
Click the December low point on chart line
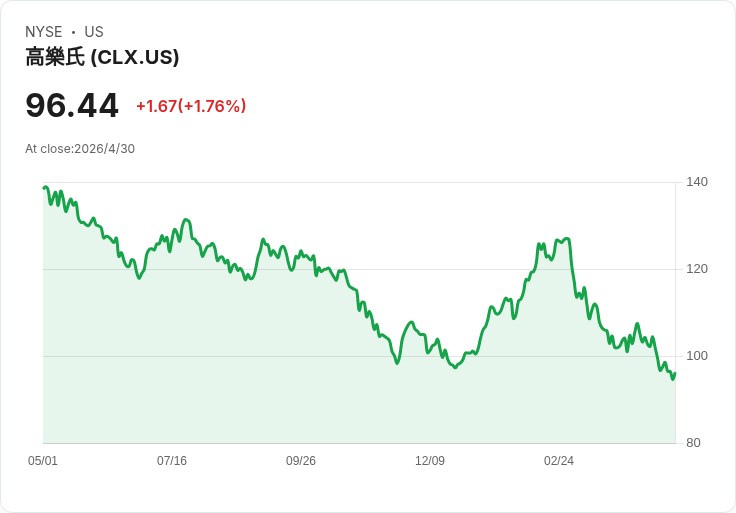tap(455, 367)
